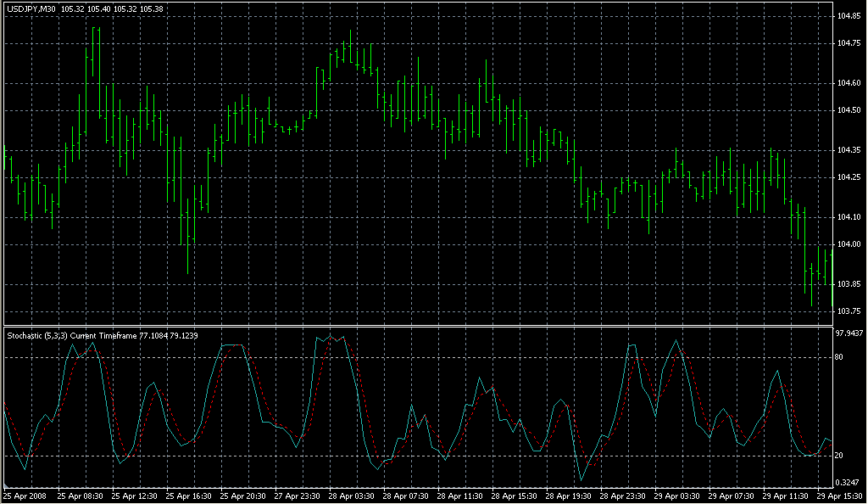The height and width of the screenshot is (504, 868).
Task: Click the divider between chart and stochastic panel
Action: pos(417,325)
